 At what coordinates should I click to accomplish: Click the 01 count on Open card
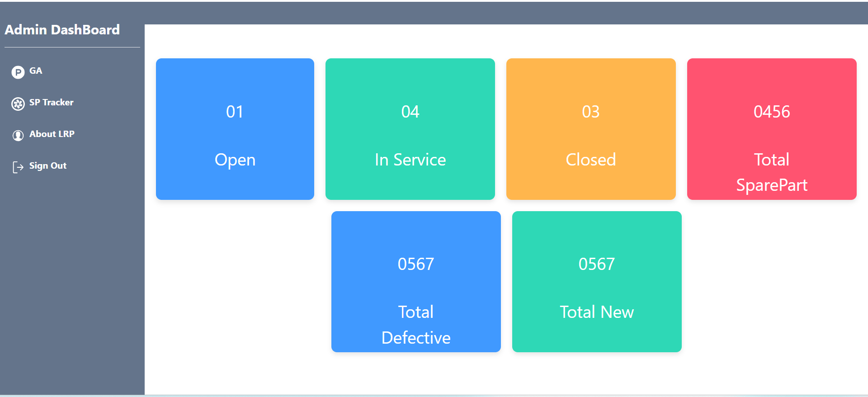[x=235, y=112]
